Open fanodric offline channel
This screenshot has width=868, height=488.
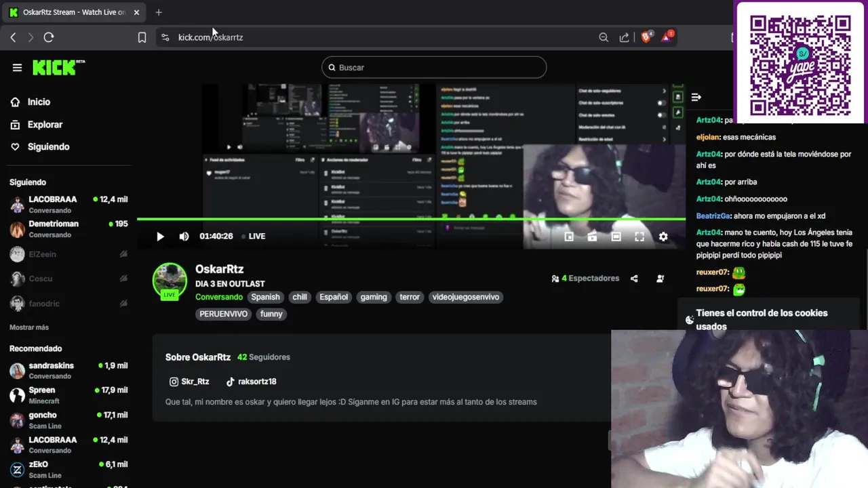coord(68,304)
